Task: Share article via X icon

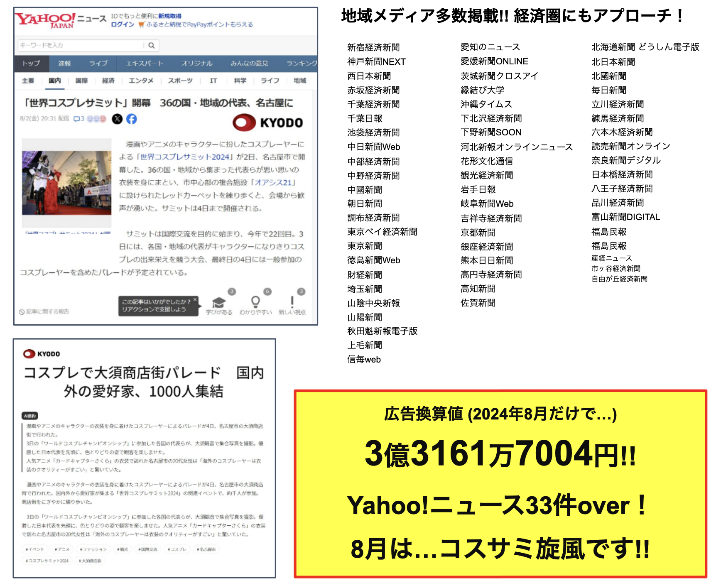Action: pos(118,119)
